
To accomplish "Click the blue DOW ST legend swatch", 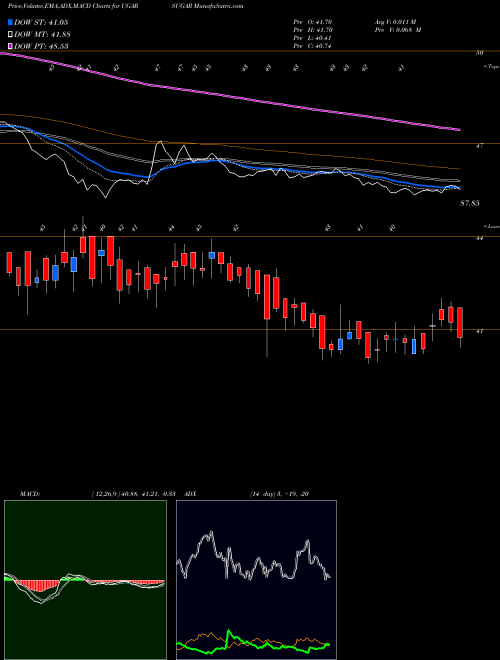I will click(x=10, y=22).
